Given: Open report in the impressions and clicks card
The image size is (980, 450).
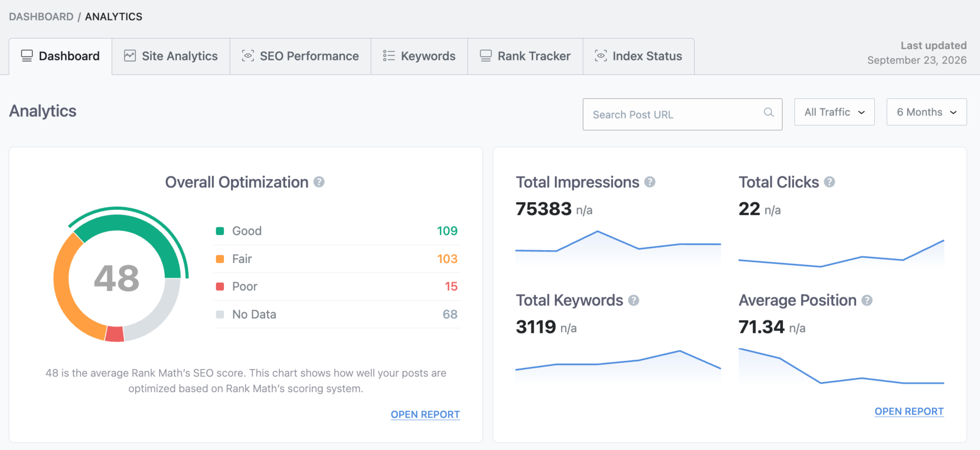Looking at the screenshot, I should point(909,411).
